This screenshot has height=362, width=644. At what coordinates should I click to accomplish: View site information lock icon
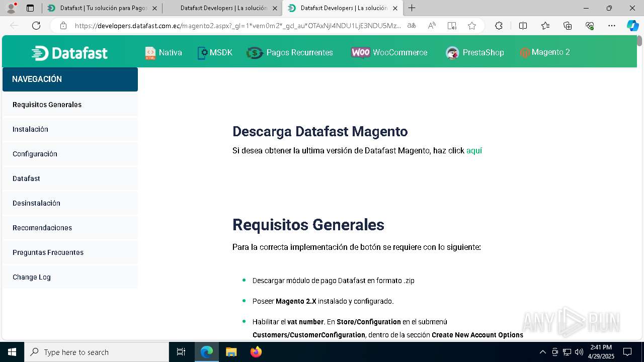click(63, 26)
